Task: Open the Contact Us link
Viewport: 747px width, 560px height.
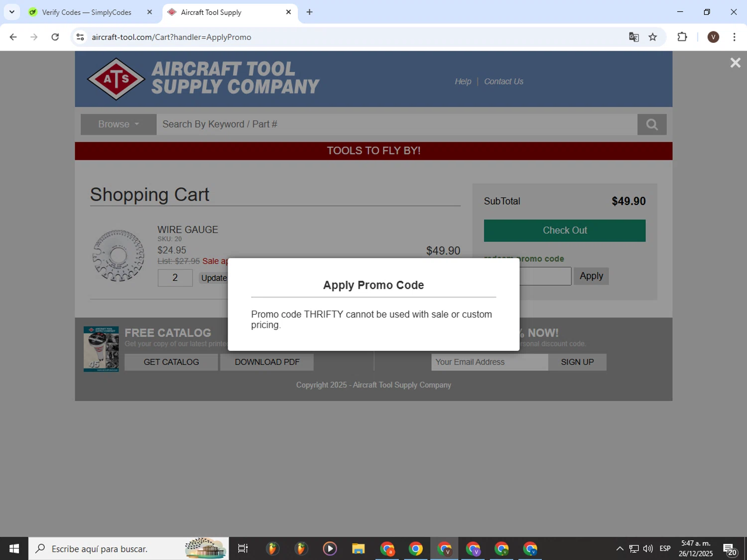Action: click(503, 82)
